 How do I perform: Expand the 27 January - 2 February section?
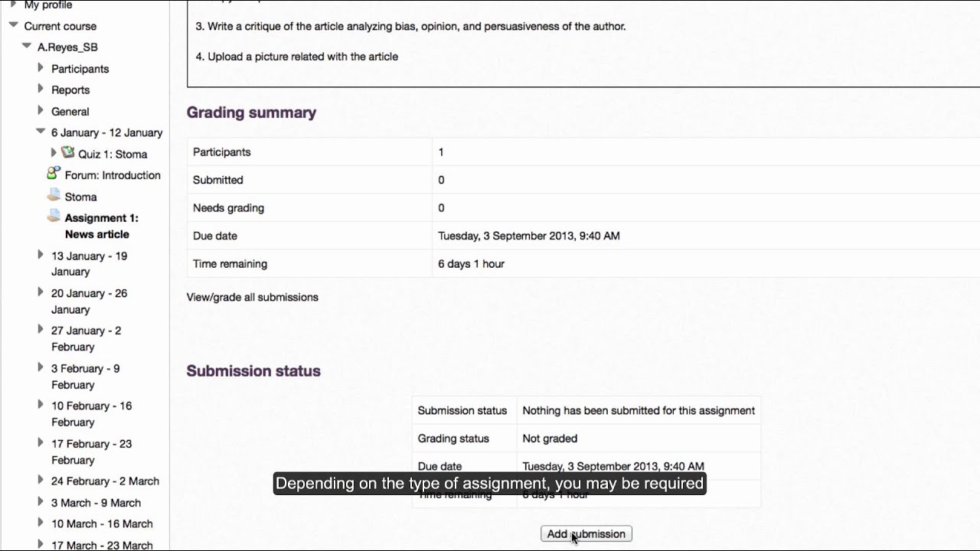point(41,330)
